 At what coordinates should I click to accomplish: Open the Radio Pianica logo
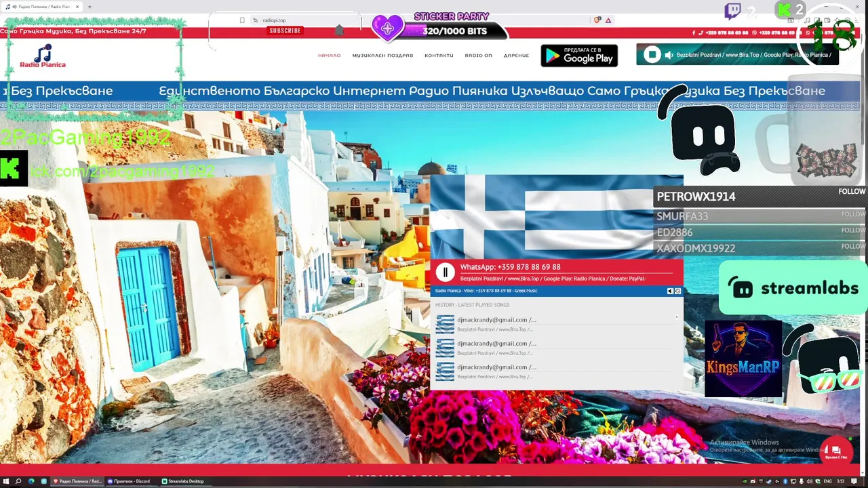[x=43, y=56]
